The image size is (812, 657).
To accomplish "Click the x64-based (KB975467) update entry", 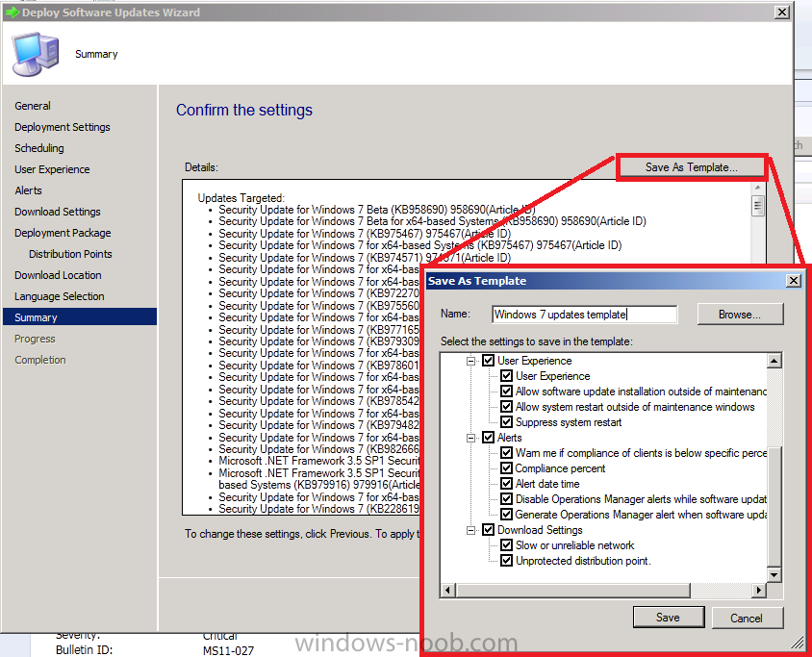I will point(420,245).
